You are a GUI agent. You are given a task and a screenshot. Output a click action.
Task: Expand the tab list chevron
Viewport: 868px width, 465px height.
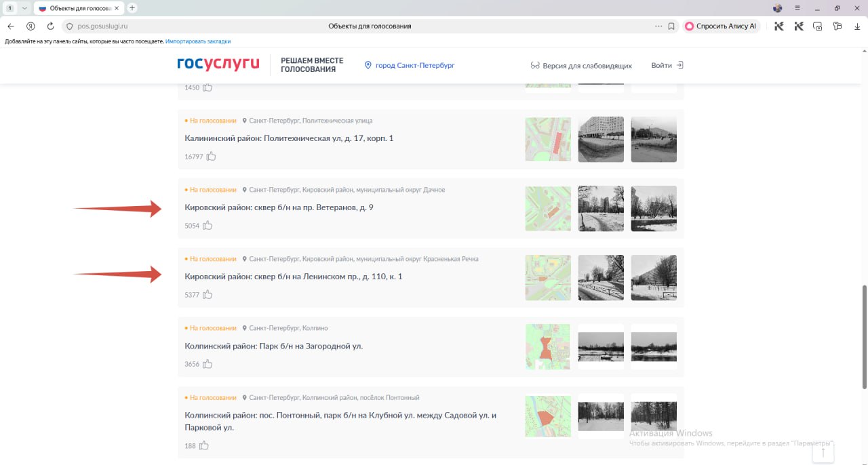pyautogui.click(x=24, y=8)
